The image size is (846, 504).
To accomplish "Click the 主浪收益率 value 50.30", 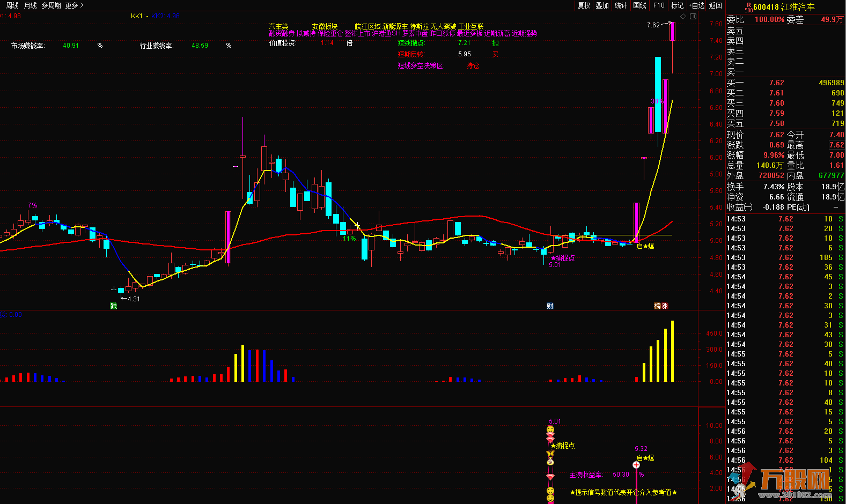I will coord(621,475).
